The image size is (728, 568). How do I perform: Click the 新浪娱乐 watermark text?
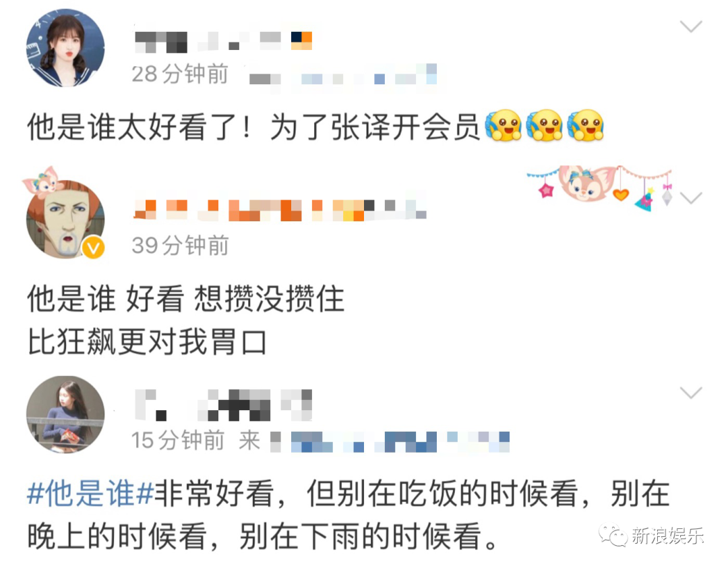667,536
